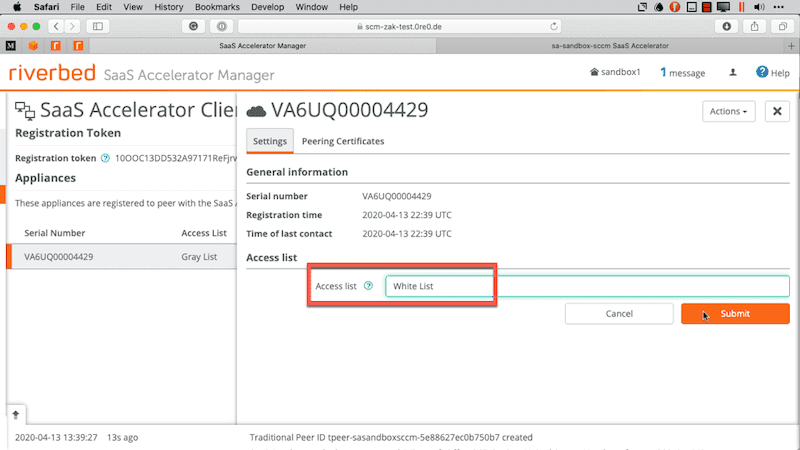Click the log timestamp 2020-04-13 13:39:27

56,437
